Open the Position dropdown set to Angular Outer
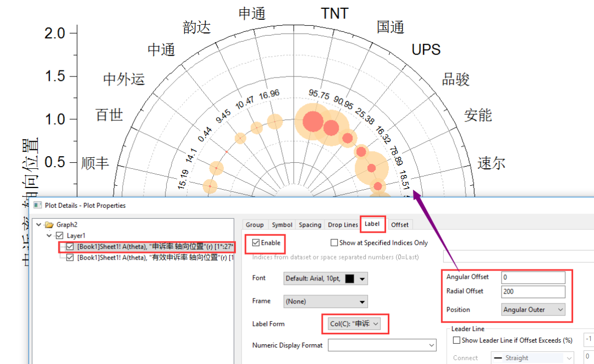The height and width of the screenshot is (364, 594). point(561,310)
